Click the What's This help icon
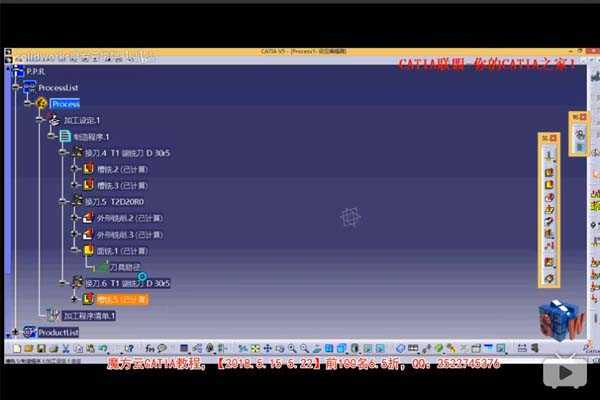 pos(129,348)
